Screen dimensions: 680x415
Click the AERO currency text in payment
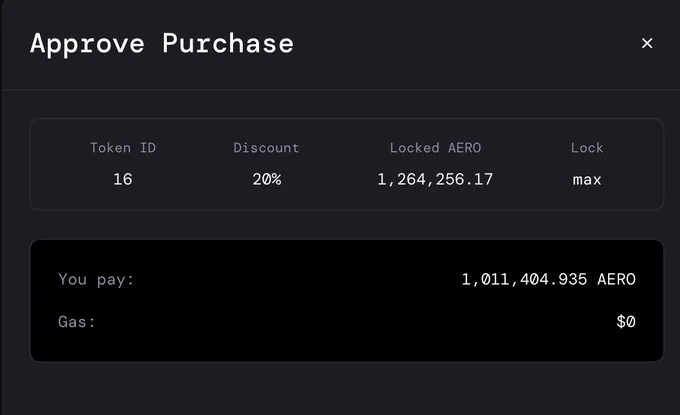[x=616, y=279]
